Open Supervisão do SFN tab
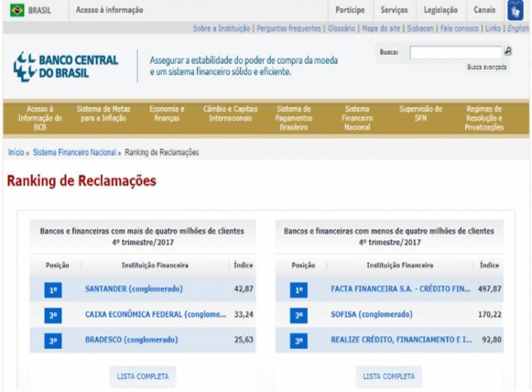This screenshot has width=532, height=392. tap(420, 114)
